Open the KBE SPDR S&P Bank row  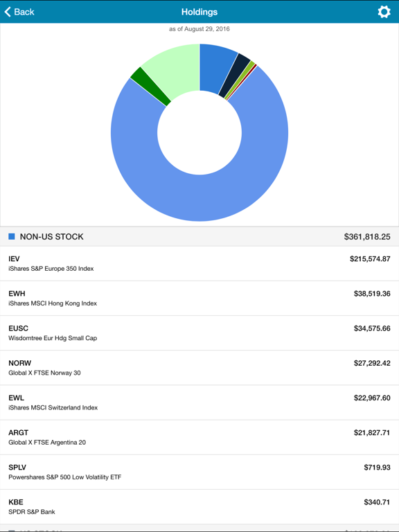tap(199, 507)
